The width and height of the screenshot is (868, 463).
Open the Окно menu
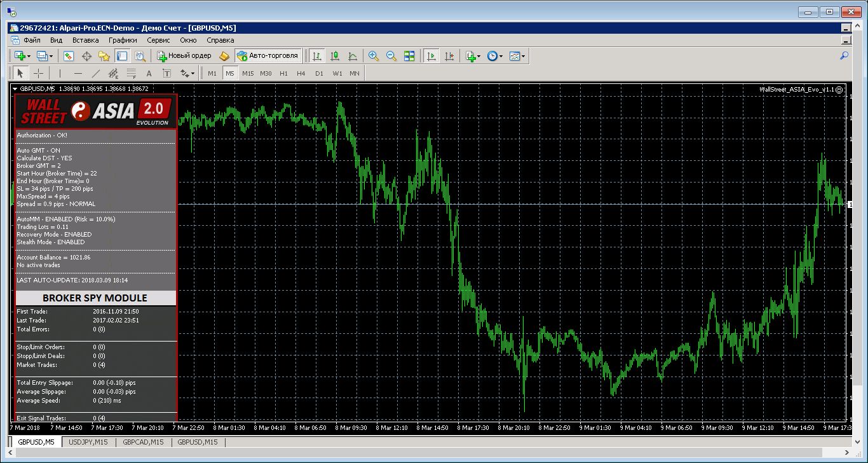point(189,39)
